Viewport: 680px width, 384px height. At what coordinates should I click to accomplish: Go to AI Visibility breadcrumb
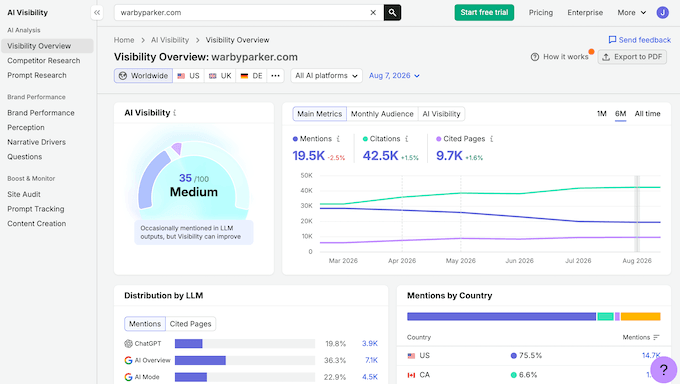tap(170, 40)
